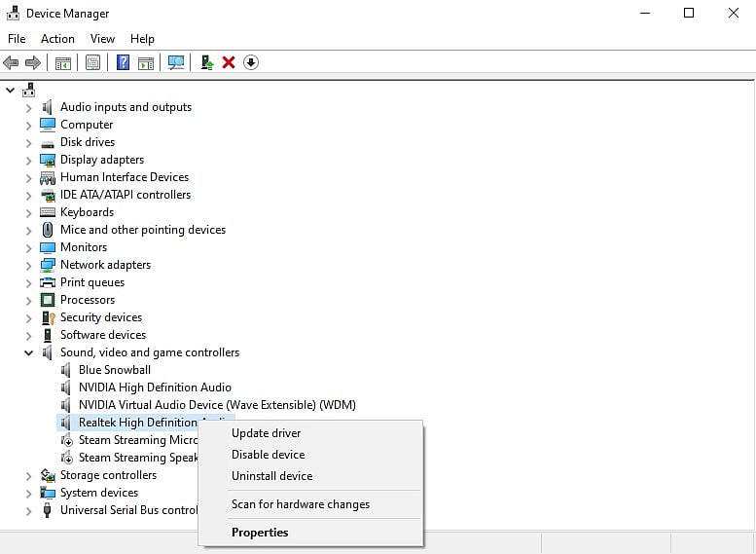Click the red X Uninstall device icon
756x554 pixels.
[x=229, y=62]
